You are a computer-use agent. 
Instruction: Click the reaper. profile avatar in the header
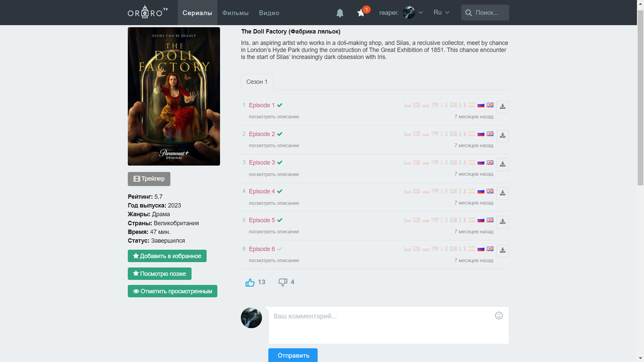tap(409, 12)
